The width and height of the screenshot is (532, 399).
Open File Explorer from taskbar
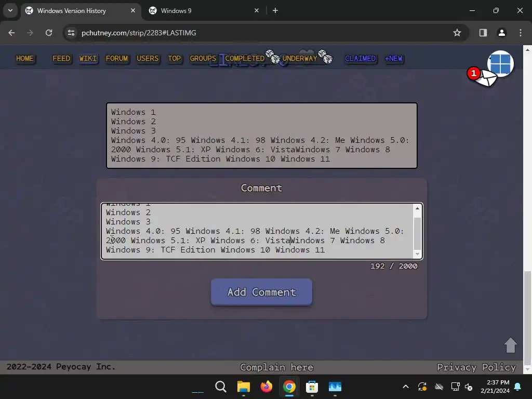[x=243, y=387]
